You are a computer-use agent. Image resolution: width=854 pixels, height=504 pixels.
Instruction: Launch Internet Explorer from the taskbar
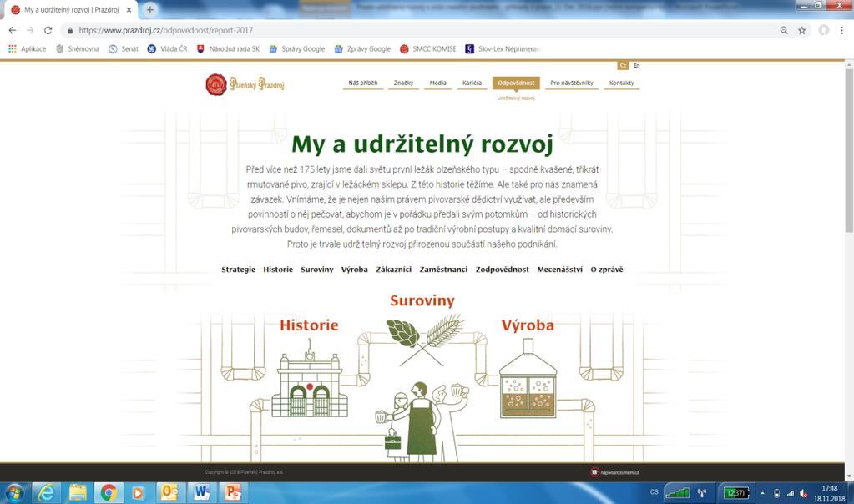click(x=47, y=493)
